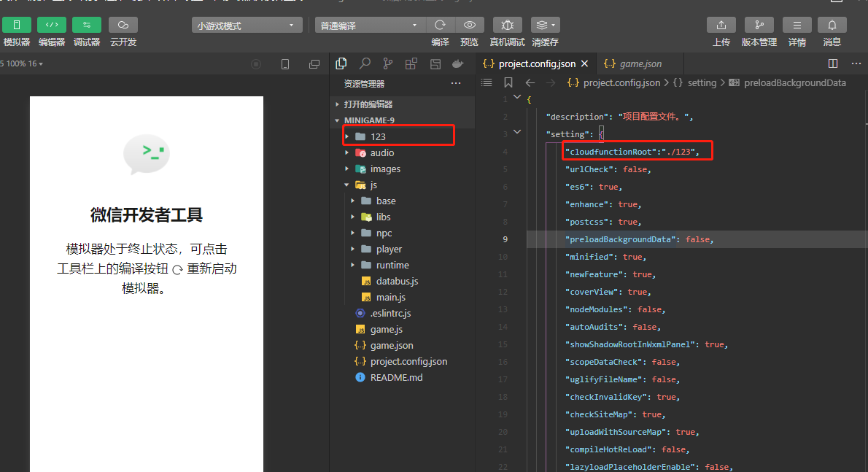Expand the audio folder
Image resolution: width=868 pixels, height=472 pixels.
403,152
